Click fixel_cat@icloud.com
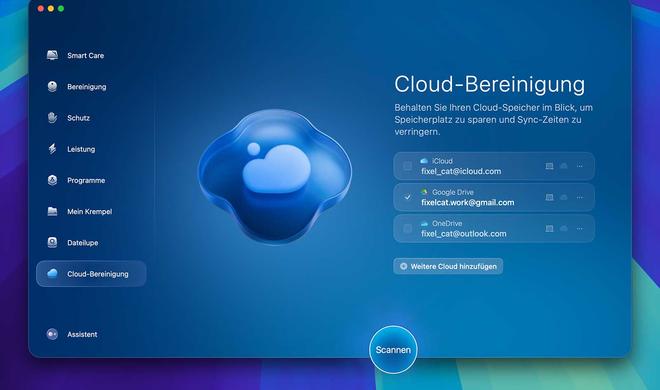Image resolution: width=660 pixels, height=390 pixels. [x=461, y=171]
